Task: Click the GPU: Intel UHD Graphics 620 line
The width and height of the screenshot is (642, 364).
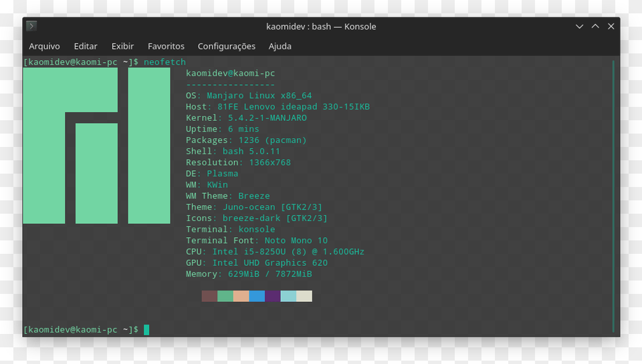Action: [x=257, y=262]
